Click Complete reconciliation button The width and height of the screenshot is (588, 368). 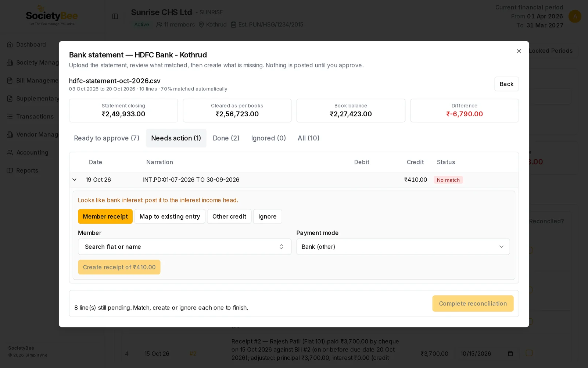pyautogui.click(x=473, y=304)
